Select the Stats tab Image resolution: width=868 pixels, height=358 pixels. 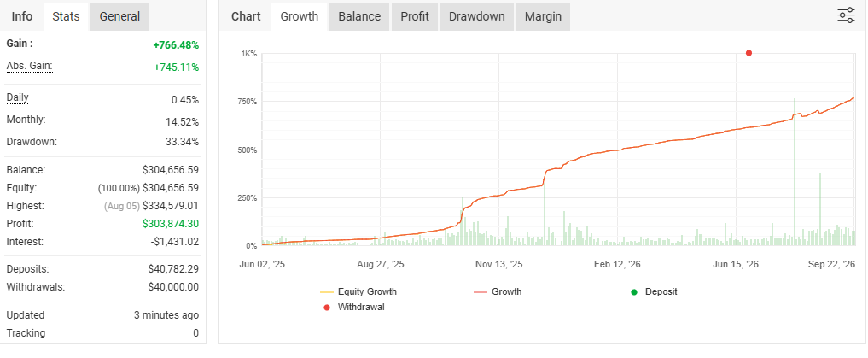tap(66, 16)
